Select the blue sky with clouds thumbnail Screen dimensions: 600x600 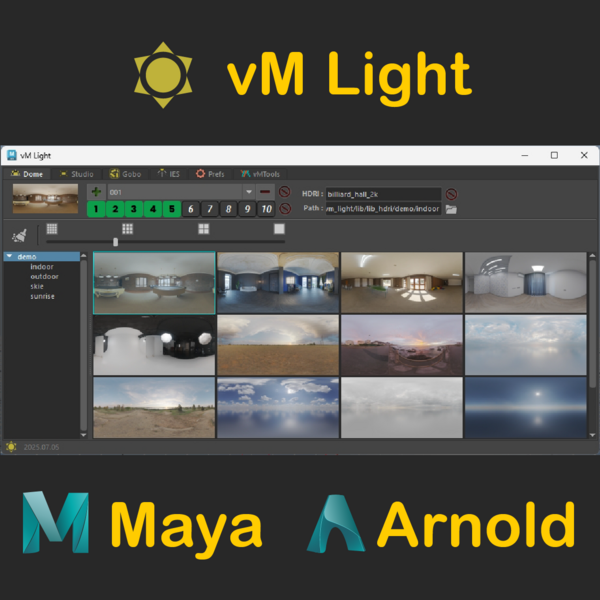tap(278, 408)
